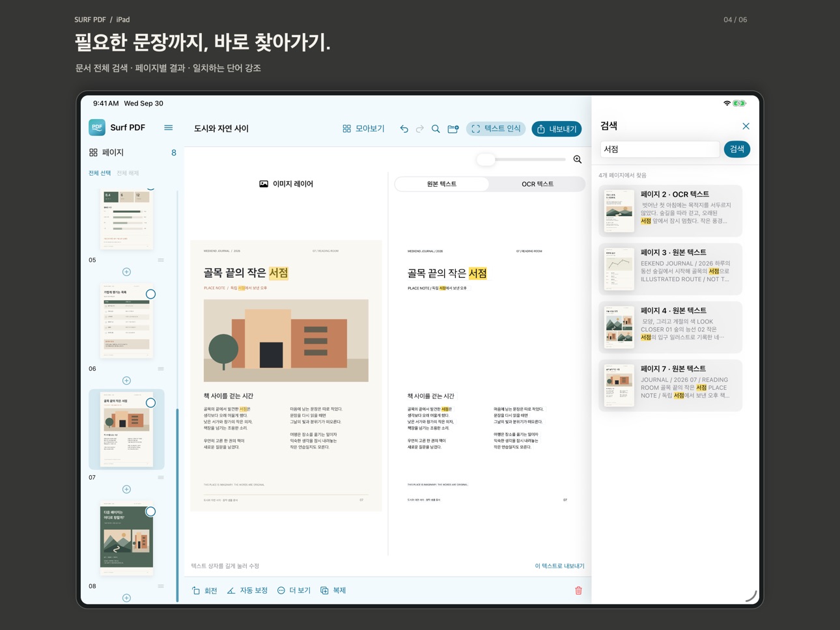Select all pages with 전체 선택
Viewport: 840px width, 630px height.
pyautogui.click(x=100, y=173)
